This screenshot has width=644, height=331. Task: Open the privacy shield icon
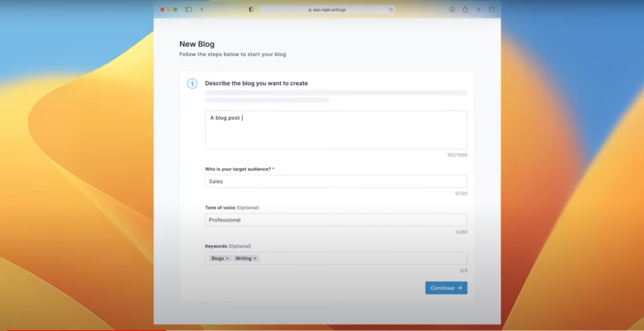click(251, 10)
